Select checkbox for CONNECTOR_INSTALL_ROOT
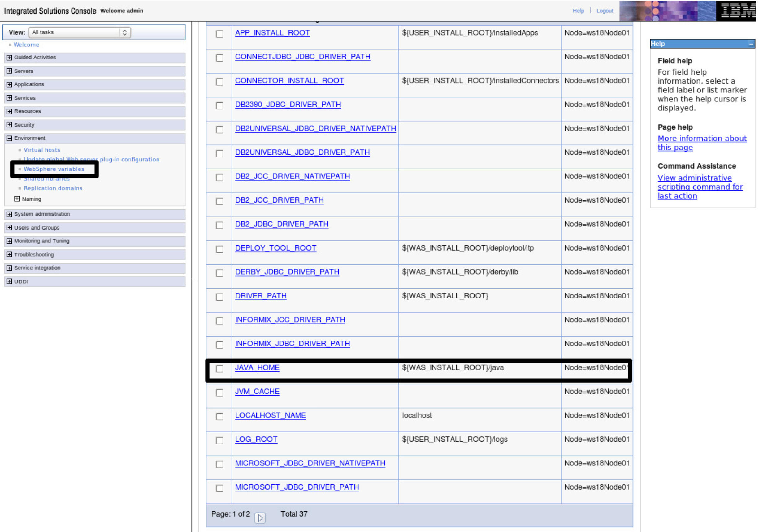Viewport: 759px width, 532px height. pos(219,82)
